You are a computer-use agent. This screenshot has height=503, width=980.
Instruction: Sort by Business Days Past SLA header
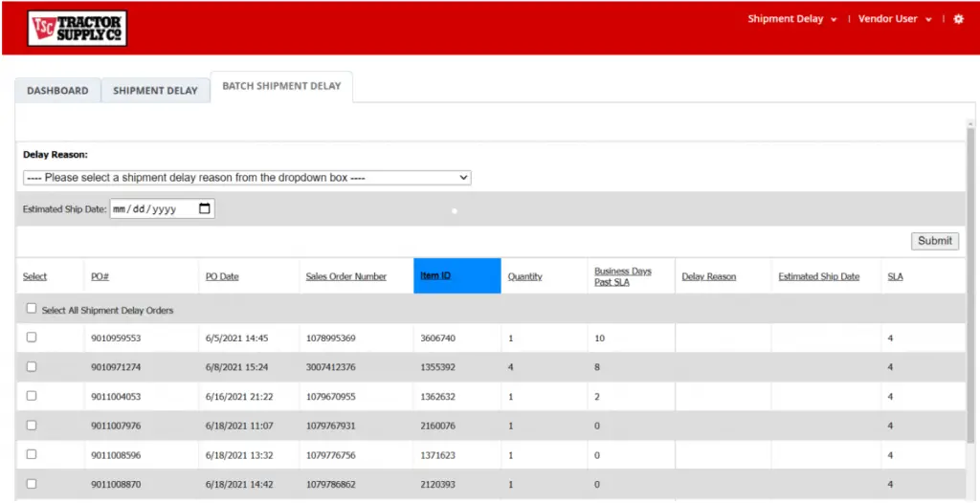coord(622,276)
